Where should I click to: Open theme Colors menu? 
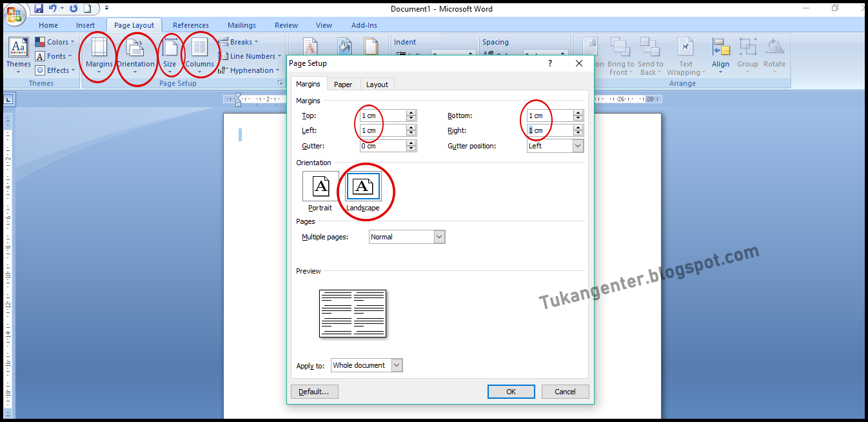point(56,42)
